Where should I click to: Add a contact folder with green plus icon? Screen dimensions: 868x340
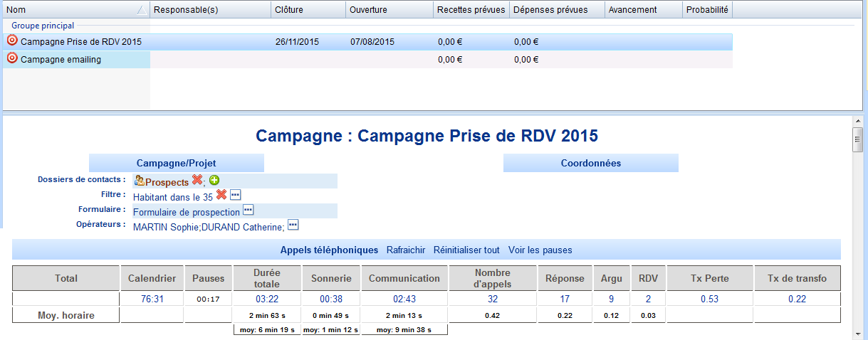[x=214, y=181]
